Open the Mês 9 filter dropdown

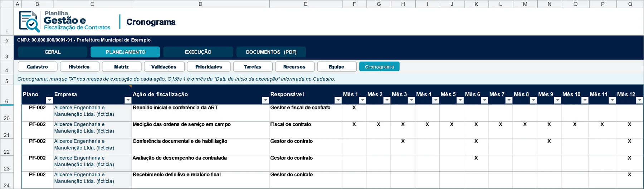[x=557, y=100]
